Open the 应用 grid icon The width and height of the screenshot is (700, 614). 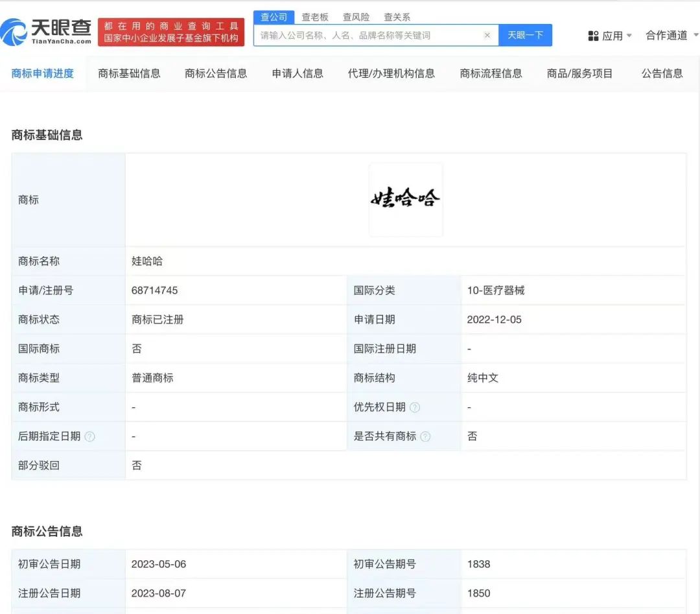pyautogui.click(x=593, y=36)
